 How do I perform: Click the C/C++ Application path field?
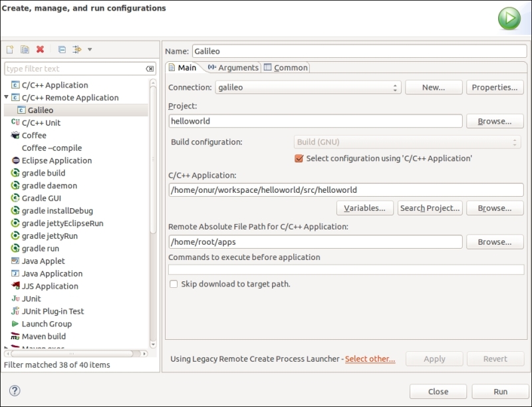346,190
